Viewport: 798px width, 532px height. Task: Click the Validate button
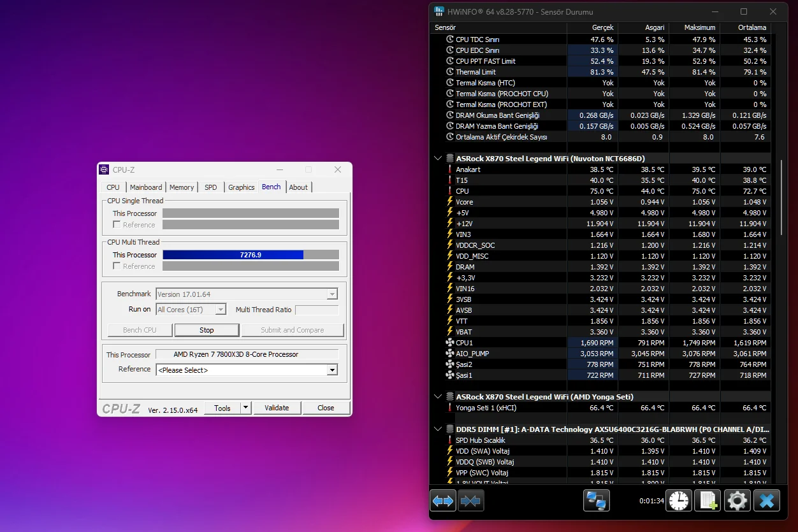coord(277,408)
